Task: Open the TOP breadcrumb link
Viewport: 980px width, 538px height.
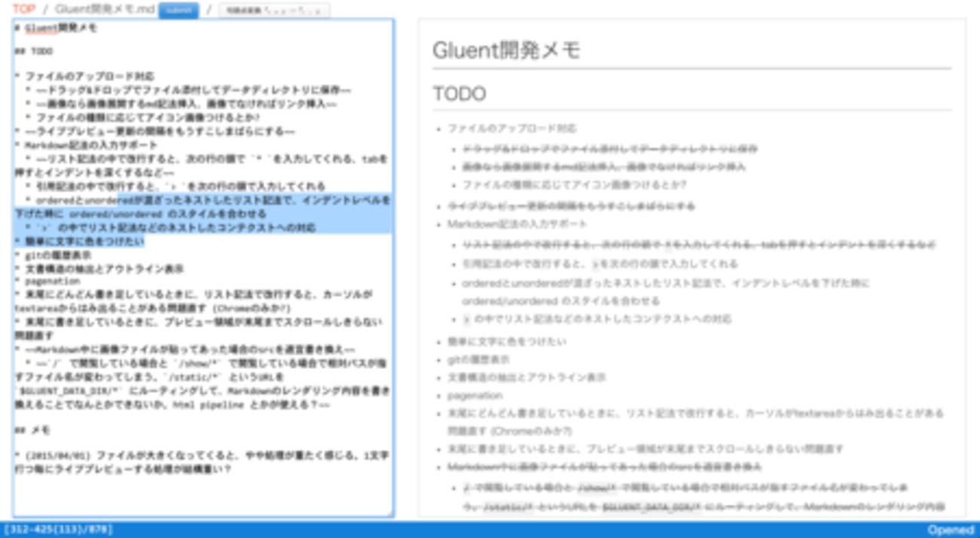Action: pos(23,10)
